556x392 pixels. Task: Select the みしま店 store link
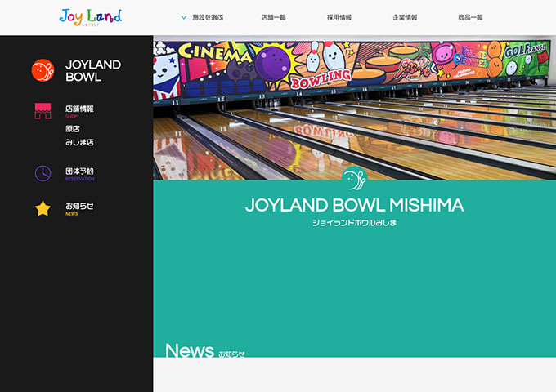pyautogui.click(x=79, y=142)
